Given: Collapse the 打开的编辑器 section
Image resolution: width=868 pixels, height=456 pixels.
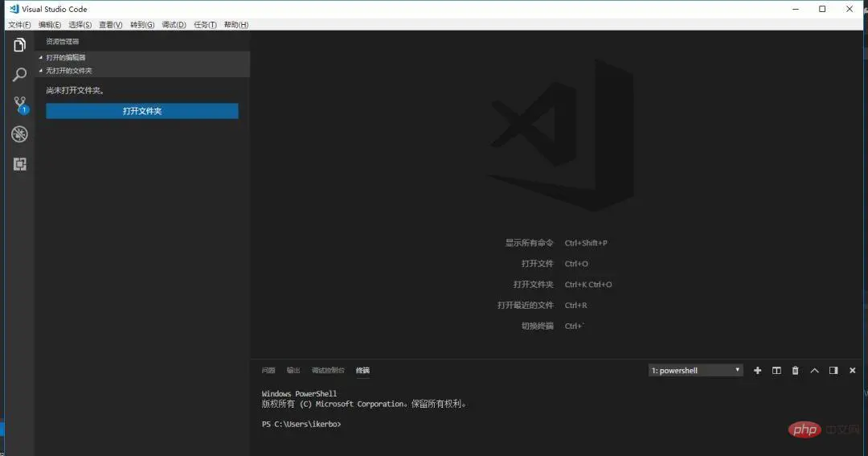Looking at the screenshot, I should pos(65,58).
